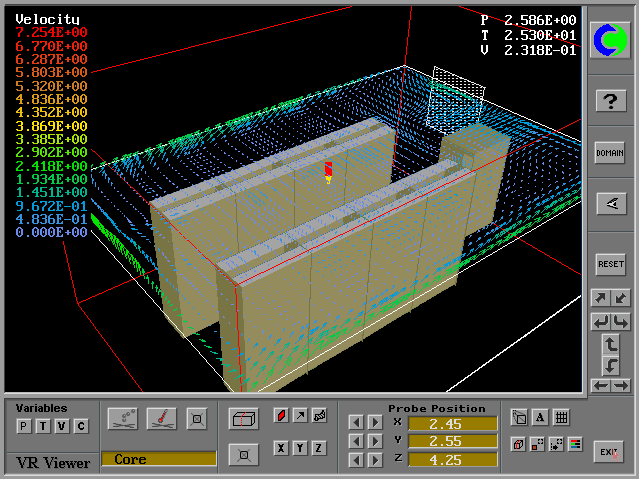Decrease the probe X position
The image size is (639, 479).
point(356,423)
